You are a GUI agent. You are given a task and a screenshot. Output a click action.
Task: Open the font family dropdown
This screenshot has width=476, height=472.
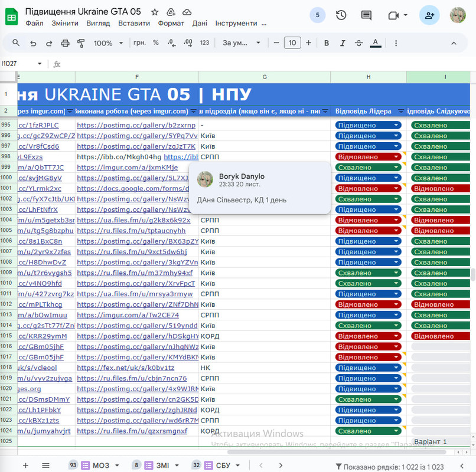point(242,42)
